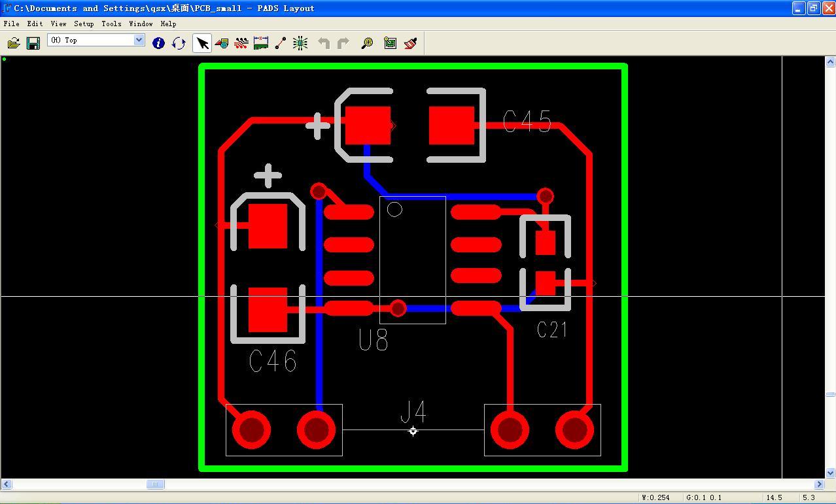The width and height of the screenshot is (836, 504).
Task: Click the Zoom magnifier icon
Action: pyautogui.click(x=367, y=43)
